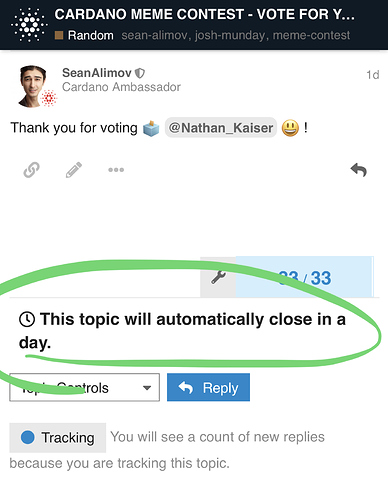Click the topic title in header

tap(205, 14)
